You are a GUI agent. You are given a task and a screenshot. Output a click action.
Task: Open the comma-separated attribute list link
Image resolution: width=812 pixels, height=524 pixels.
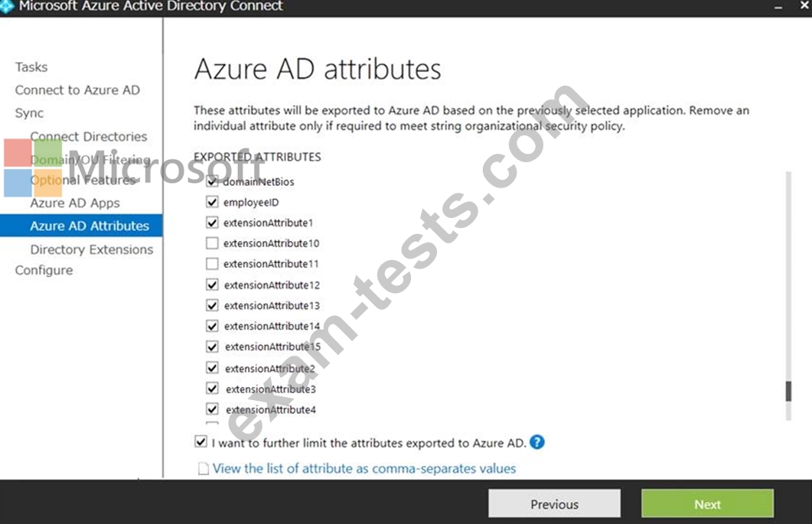tap(364, 468)
